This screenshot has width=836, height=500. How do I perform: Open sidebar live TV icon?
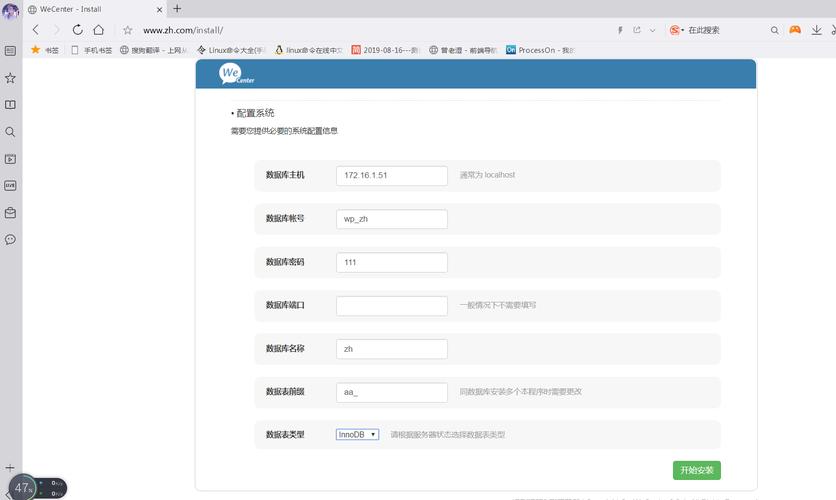(x=10, y=186)
